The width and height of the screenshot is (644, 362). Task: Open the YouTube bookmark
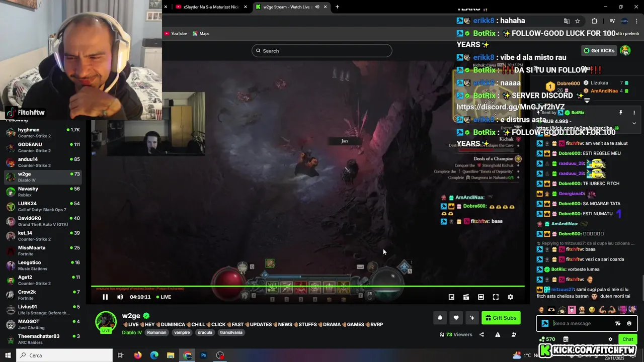(176, 34)
